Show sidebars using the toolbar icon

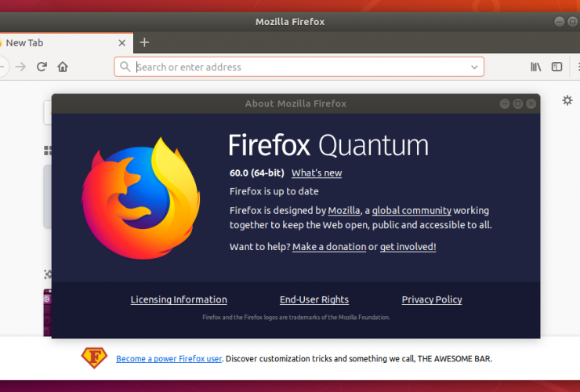click(x=556, y=67)
